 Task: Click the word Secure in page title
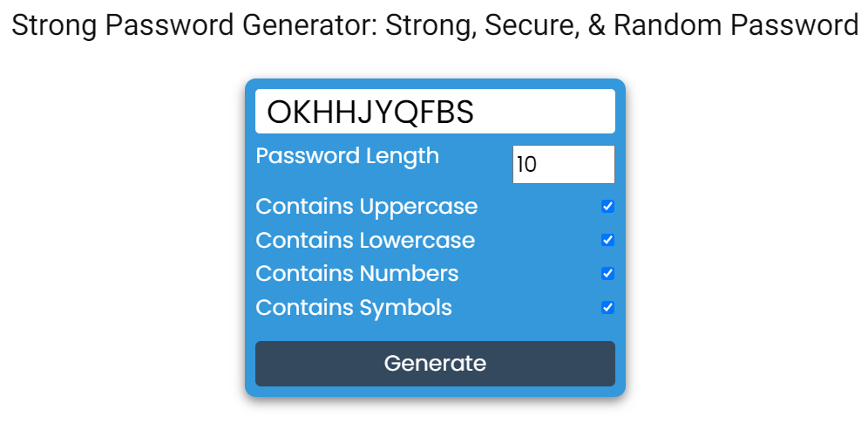532,26
